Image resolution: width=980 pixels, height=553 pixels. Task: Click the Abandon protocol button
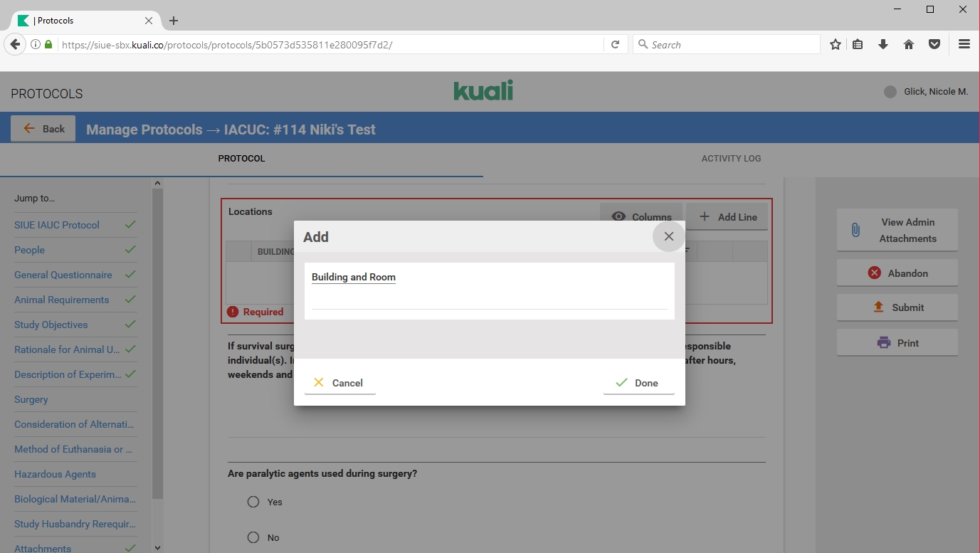[897, 273]
